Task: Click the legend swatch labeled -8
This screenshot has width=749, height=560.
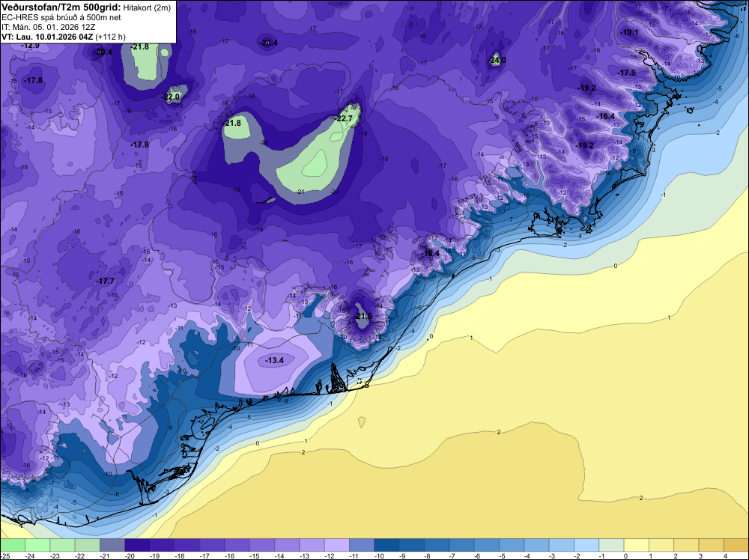Action: tap(437, 545)
